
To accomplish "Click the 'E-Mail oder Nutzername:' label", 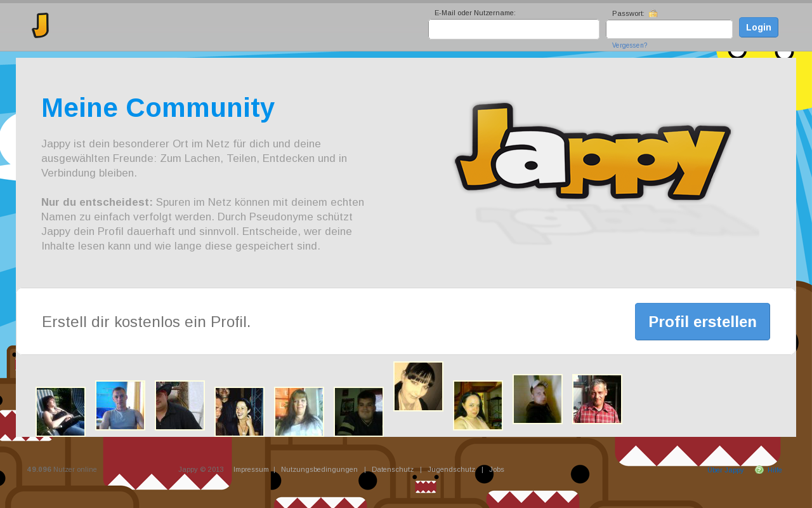I will click(x=475, y=13).
